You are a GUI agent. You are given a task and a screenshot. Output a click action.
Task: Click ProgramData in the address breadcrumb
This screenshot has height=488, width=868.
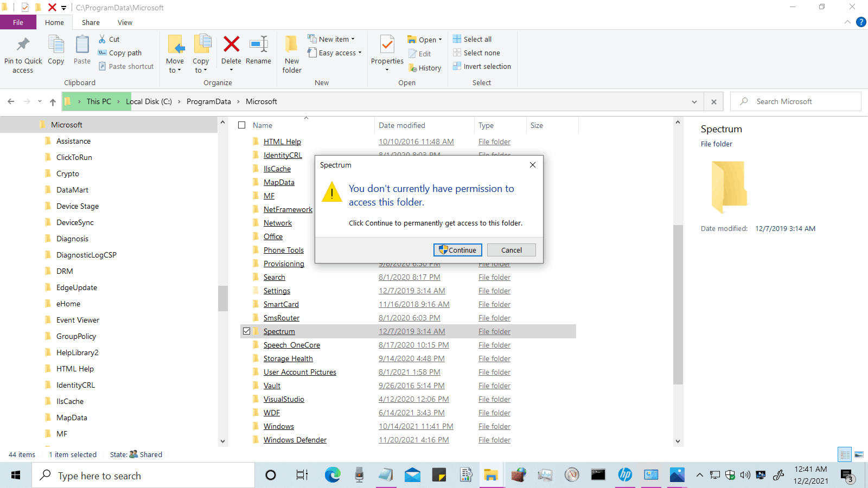[209, 101]
